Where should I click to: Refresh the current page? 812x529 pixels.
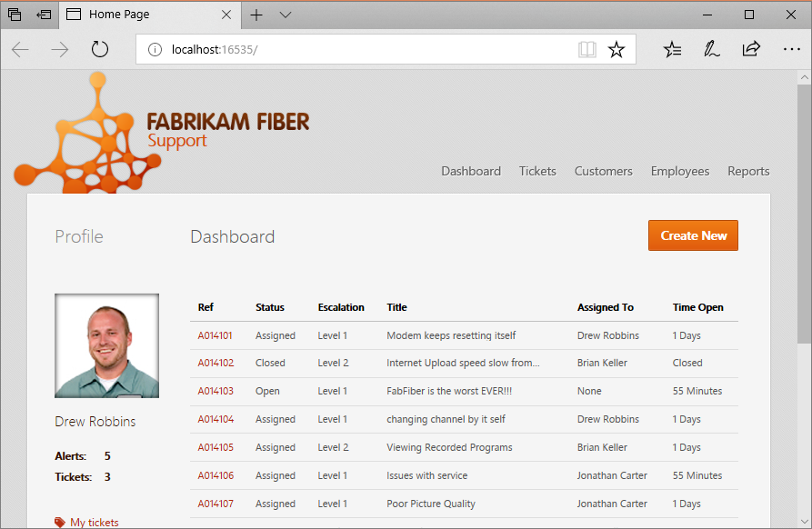tap(100, 49)
